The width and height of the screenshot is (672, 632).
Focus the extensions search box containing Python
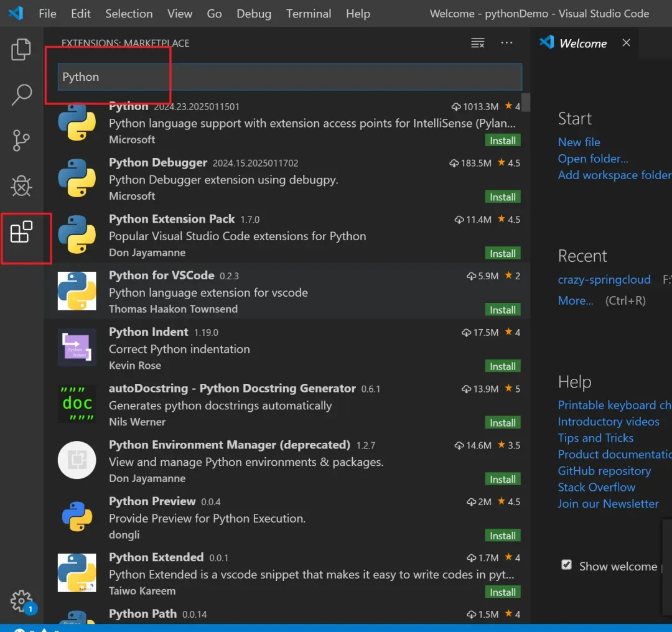pyautogui.click(x=290, y=77)
